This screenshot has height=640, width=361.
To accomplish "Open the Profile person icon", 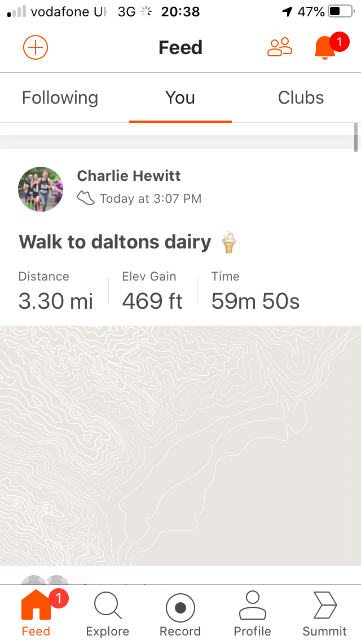I will click(x=252, y=606).
